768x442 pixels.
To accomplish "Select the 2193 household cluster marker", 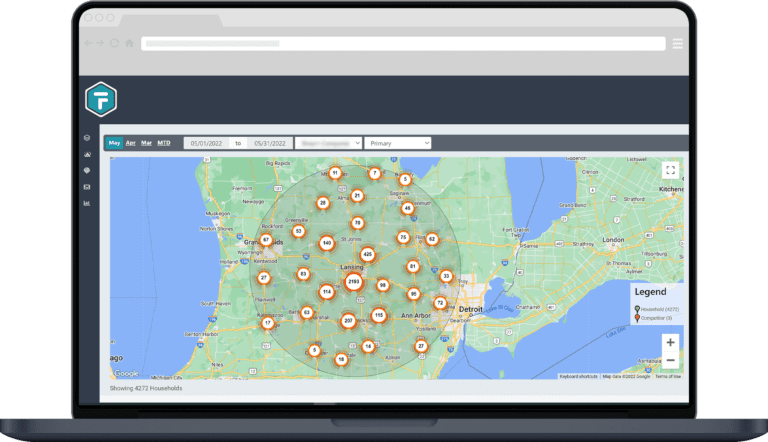I will tap(353, 283).
